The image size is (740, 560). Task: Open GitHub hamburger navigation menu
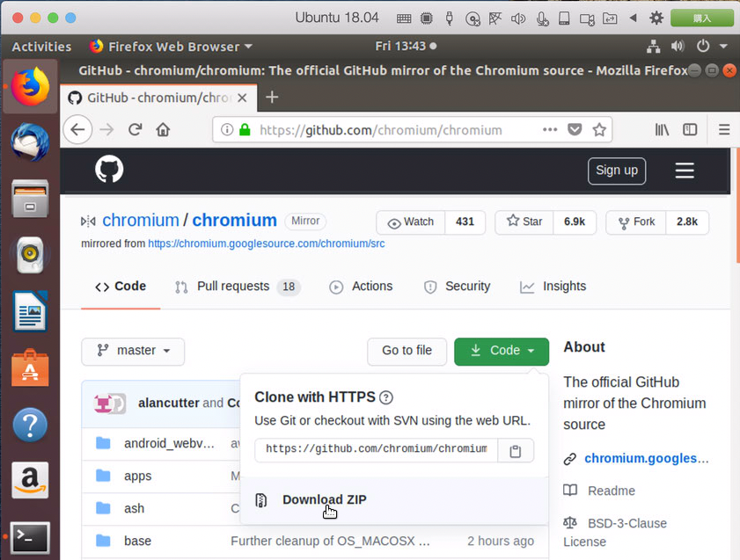(685, 171)
